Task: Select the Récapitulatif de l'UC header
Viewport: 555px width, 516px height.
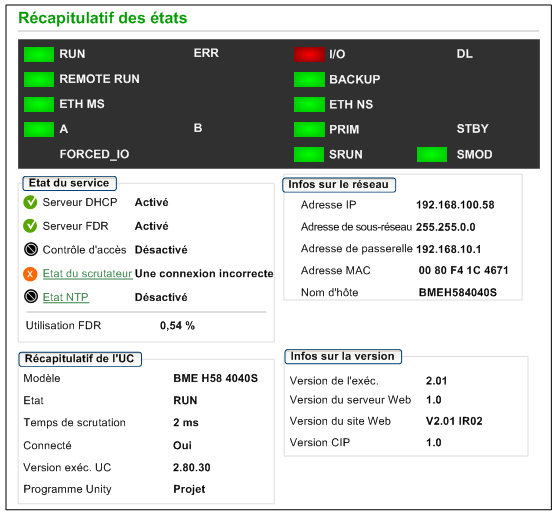Action: 80,359
